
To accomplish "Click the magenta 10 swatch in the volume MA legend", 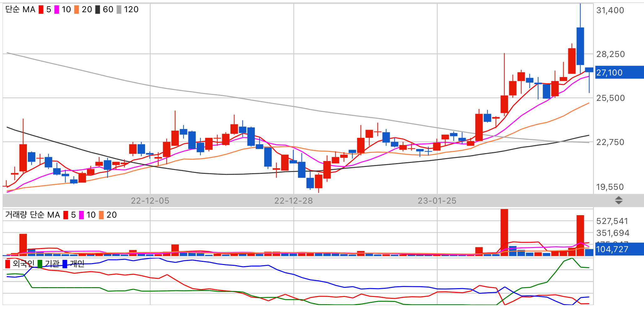I will (81, 215).
